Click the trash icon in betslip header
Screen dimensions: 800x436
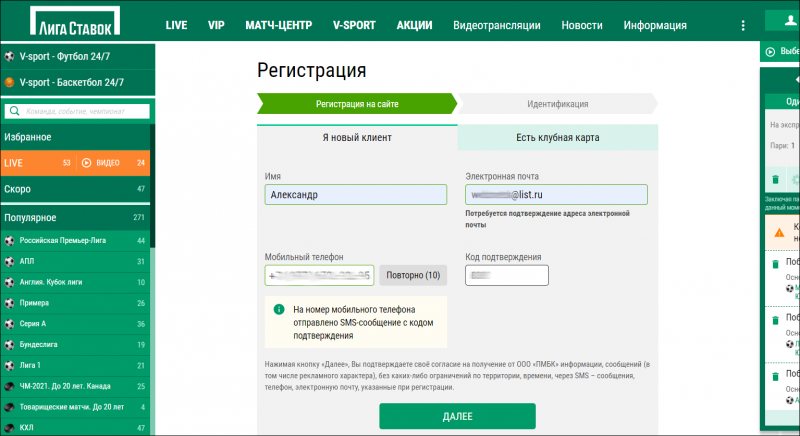pyautogui.click(x=776, y=179)
